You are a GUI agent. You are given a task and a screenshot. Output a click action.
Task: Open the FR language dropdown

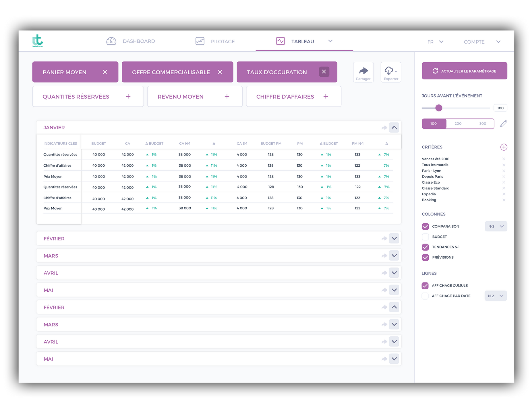tap(435, 42)
